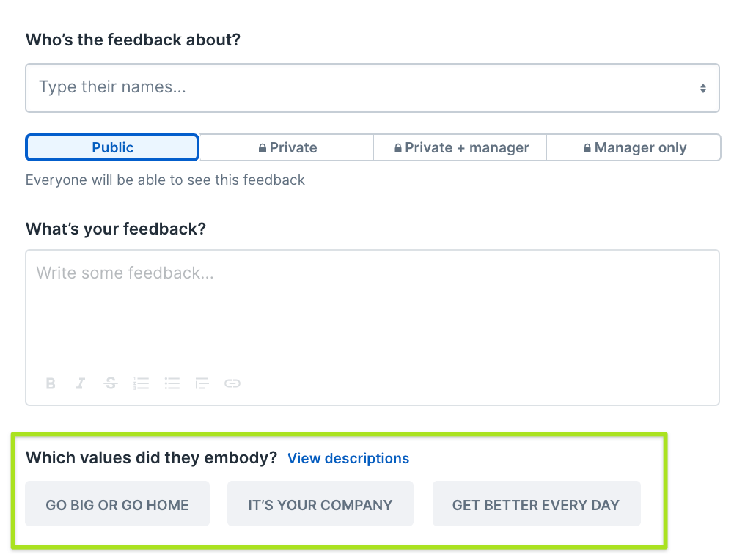Apply bold formatting to feedback text

pyautogui.click(x=51, y=383)
